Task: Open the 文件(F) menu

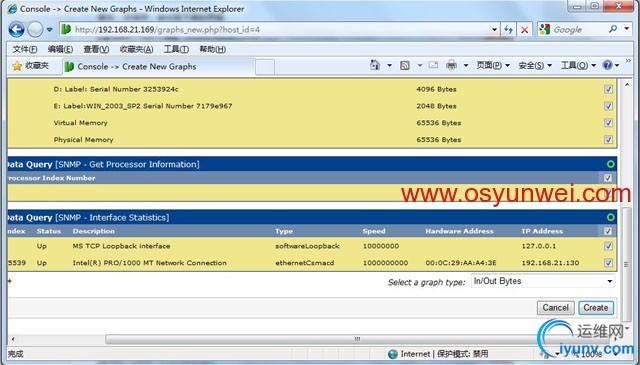Action: [x=25, y=49]
